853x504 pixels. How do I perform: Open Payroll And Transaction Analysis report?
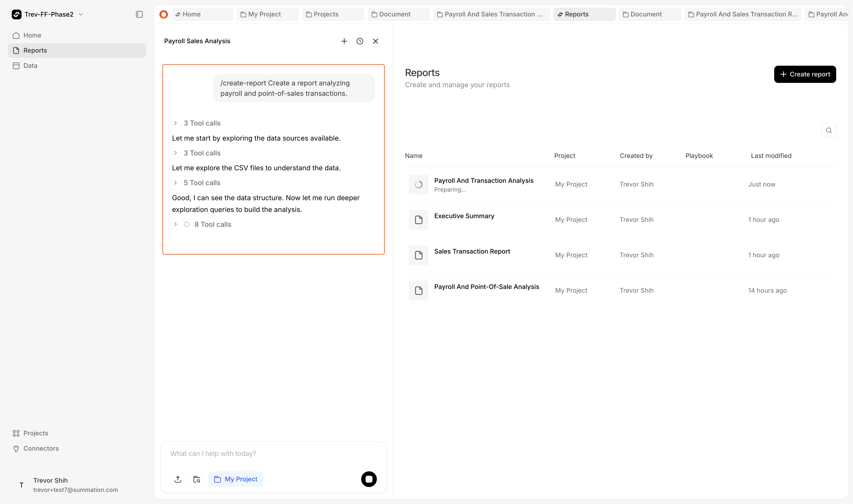484,181
